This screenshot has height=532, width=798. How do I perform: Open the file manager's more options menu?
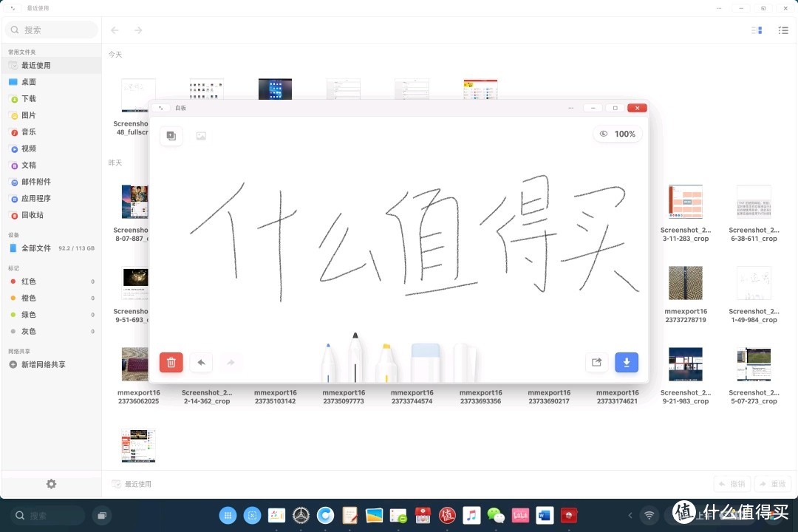coord(719,8)
